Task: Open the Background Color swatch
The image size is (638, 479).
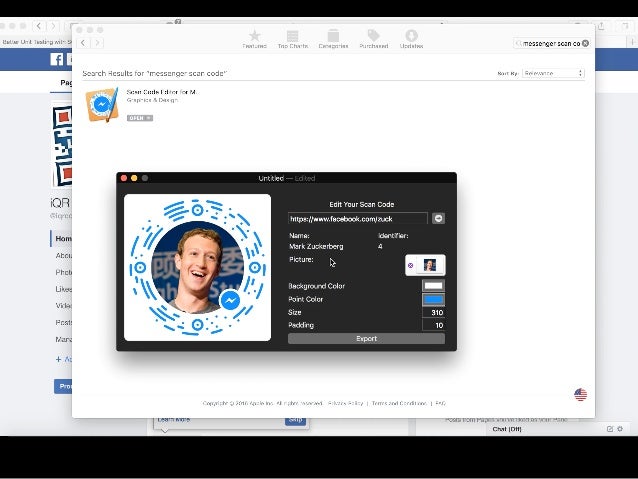Action: pyautogui.click(x=433, y=286)
